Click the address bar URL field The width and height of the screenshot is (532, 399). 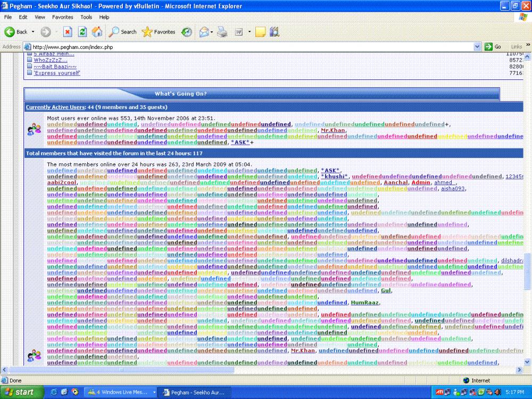click(x=250, y=47)
